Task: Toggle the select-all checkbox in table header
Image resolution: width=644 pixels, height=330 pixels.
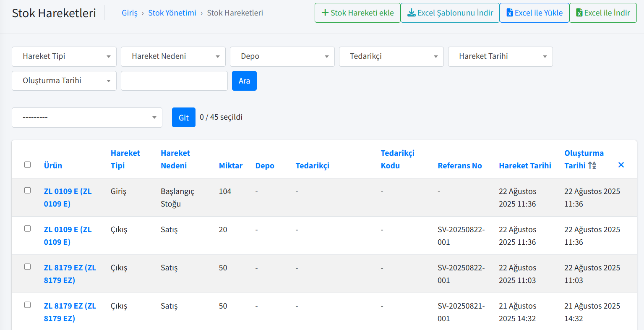Action: click(x=28, y=165)
